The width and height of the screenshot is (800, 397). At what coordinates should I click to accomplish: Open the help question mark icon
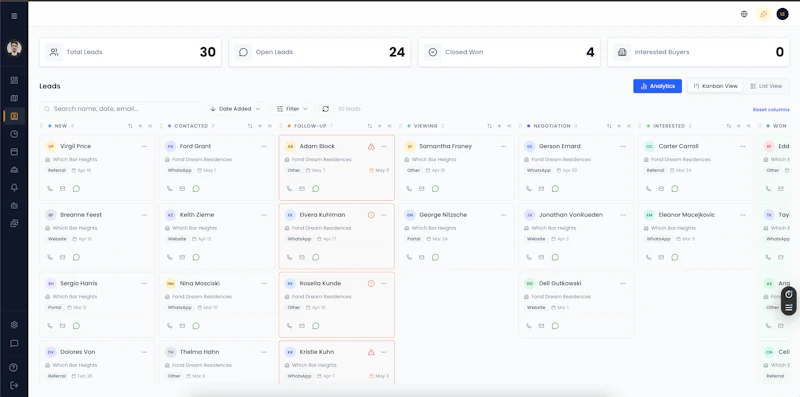(14, 367)
